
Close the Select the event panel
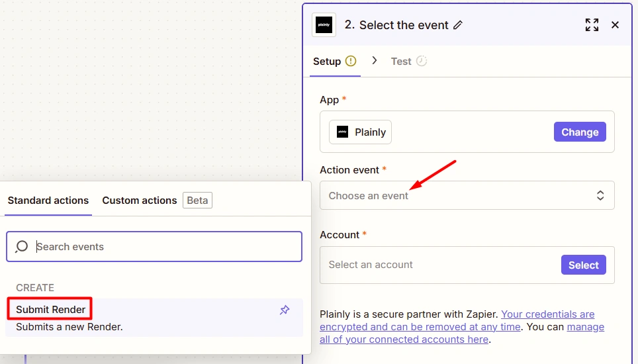[615, 24]
